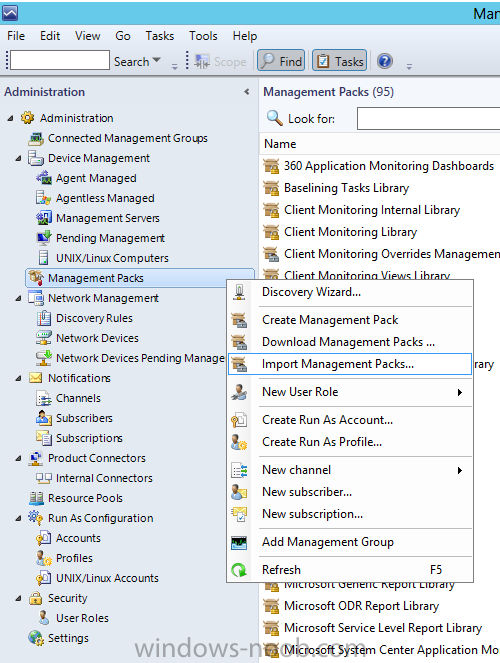
Task: Click the green Refresh icon in context menu
Action: pyautogui.click(x=239, y=570)
